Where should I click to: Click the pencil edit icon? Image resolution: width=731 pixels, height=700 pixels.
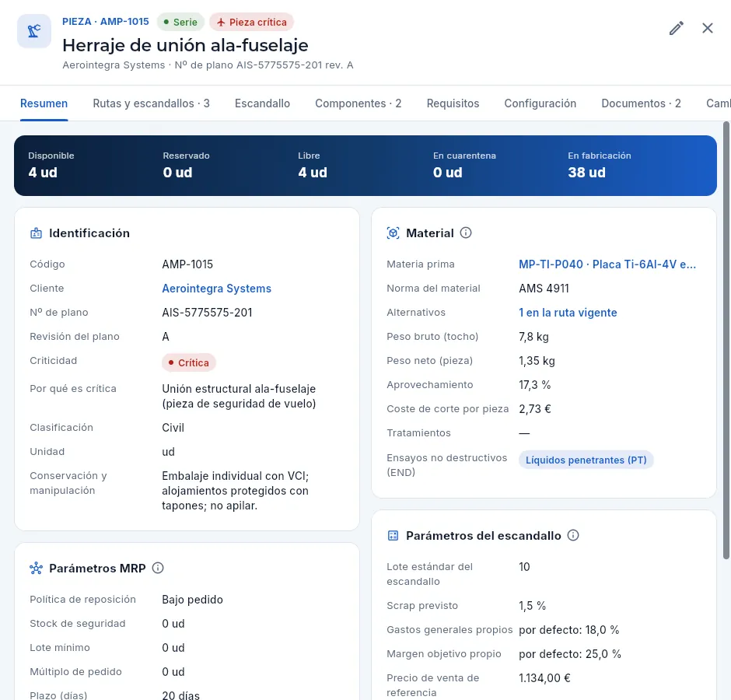(x=677, y=28)
